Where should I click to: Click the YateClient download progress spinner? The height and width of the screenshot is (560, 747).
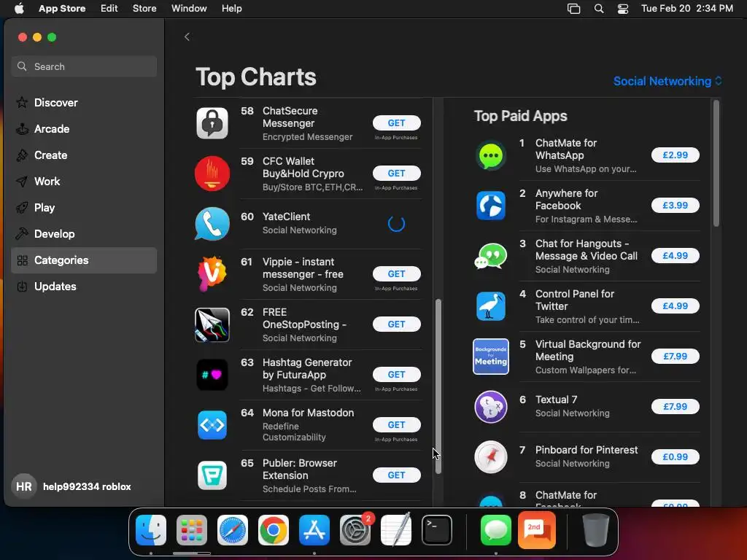(x=396, y=223)
